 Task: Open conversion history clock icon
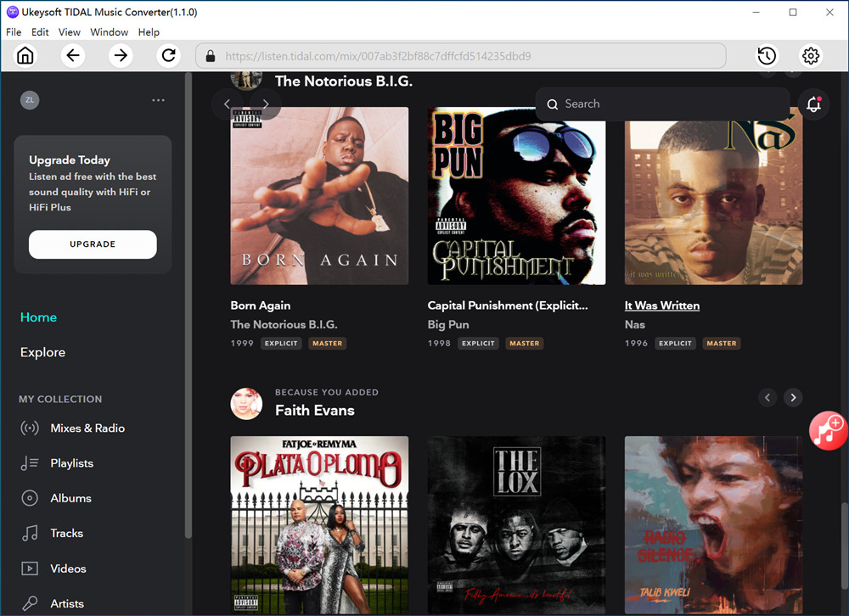767,56
